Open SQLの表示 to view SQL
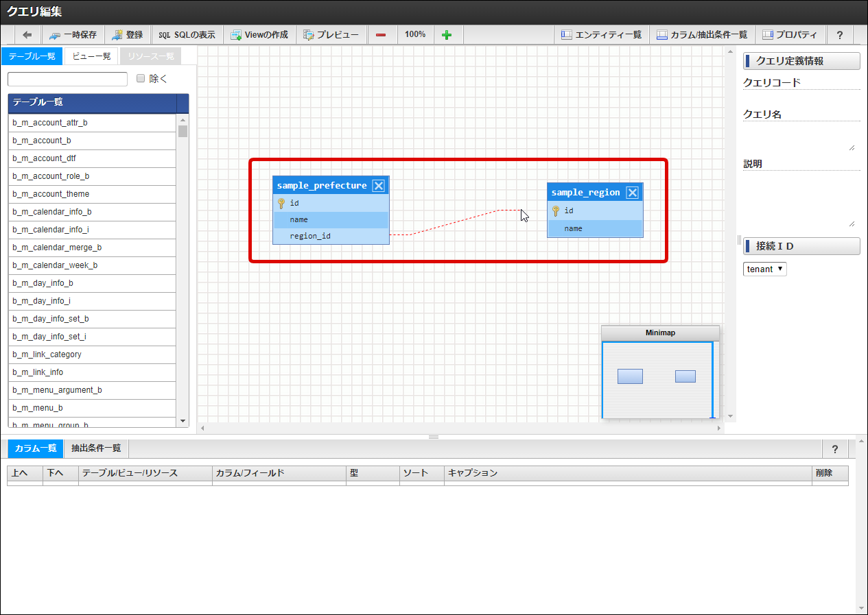 pyautogui.click(x=187, y=34)
